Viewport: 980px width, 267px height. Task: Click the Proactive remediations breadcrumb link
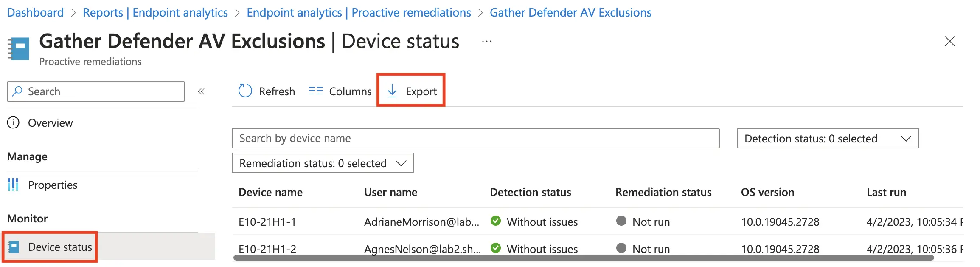[x=359, y=13]
